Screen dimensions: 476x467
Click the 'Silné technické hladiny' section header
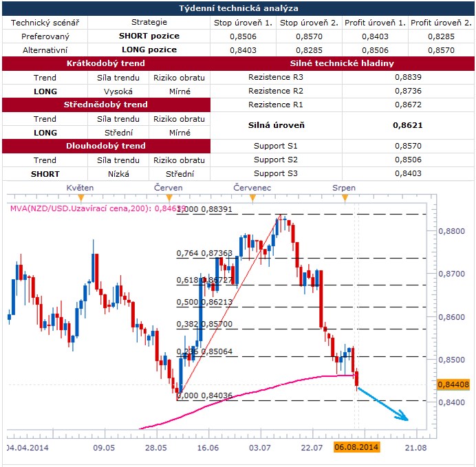[342, 63]
